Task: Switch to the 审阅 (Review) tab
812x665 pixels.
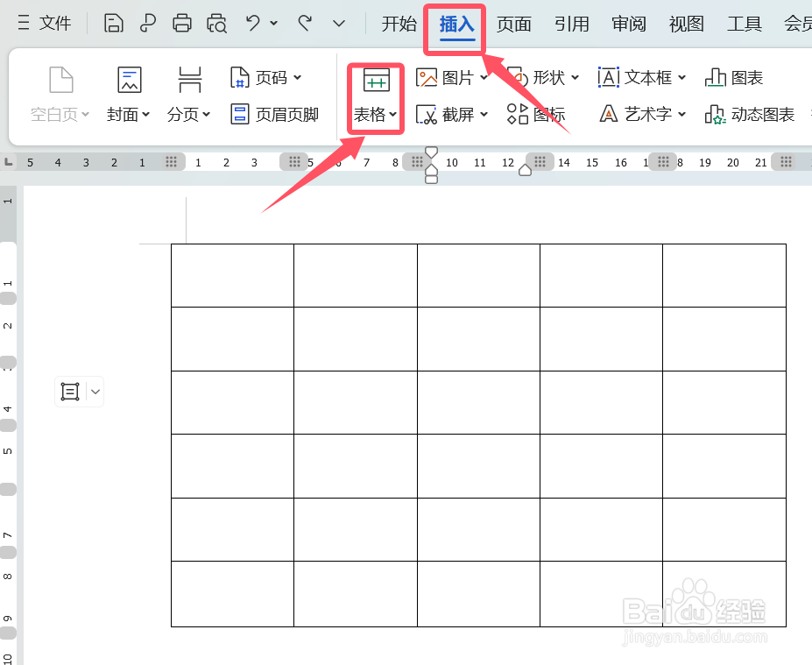Action: coord(628,24)
